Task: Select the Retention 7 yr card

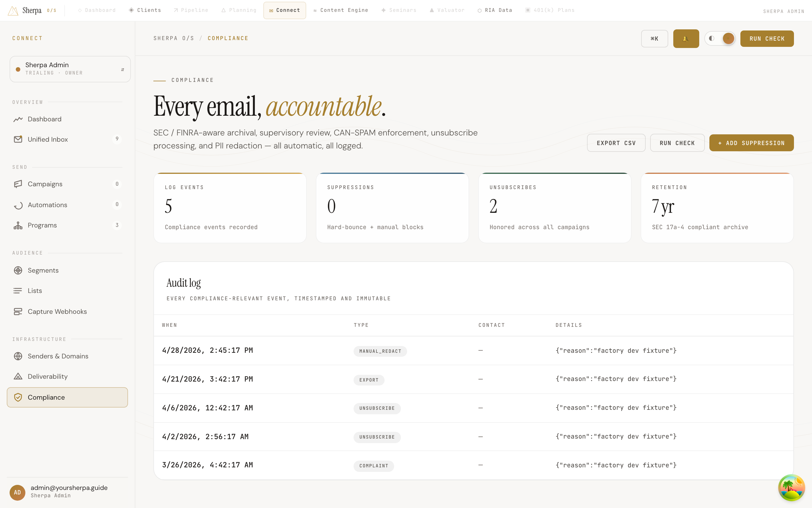Action: [x=717, y=208]
